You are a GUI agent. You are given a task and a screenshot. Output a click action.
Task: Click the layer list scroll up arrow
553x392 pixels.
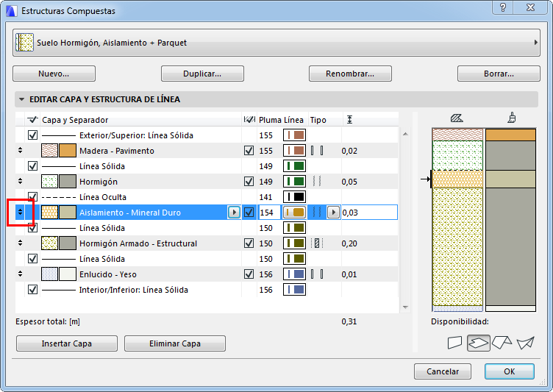tap(406, 134)
